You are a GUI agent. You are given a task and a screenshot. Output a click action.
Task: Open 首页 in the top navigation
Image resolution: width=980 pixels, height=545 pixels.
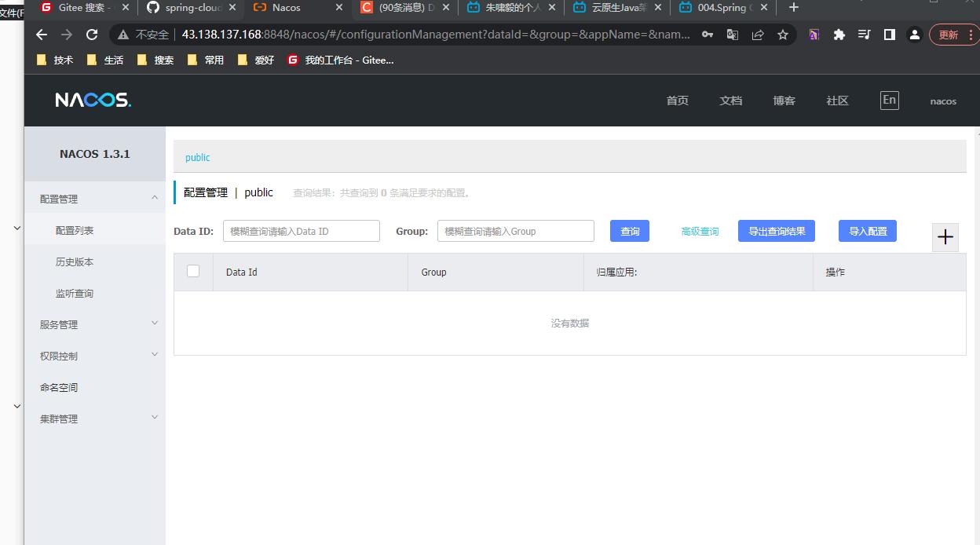(677, 101)
